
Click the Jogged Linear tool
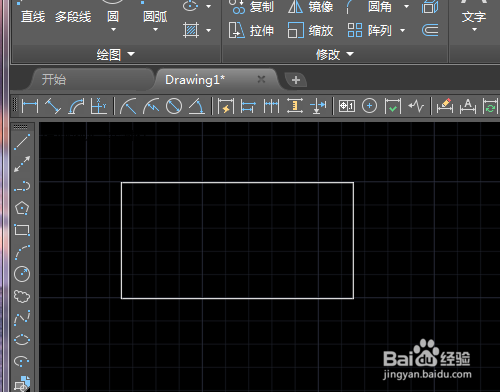[x=416, y=106]
